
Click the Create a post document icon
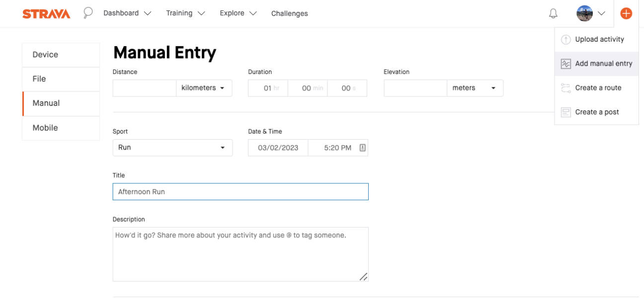[x=565, y=112]
